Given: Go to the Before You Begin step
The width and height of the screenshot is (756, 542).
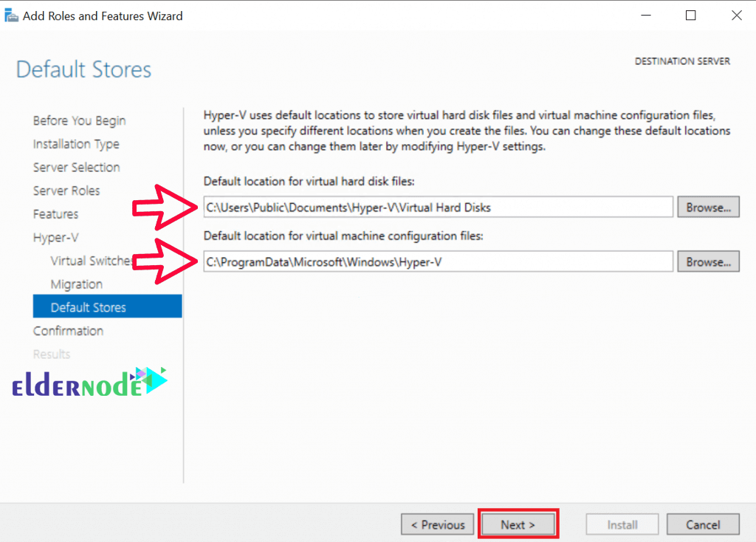Looking at the screenshot, I should coord(80,120).
